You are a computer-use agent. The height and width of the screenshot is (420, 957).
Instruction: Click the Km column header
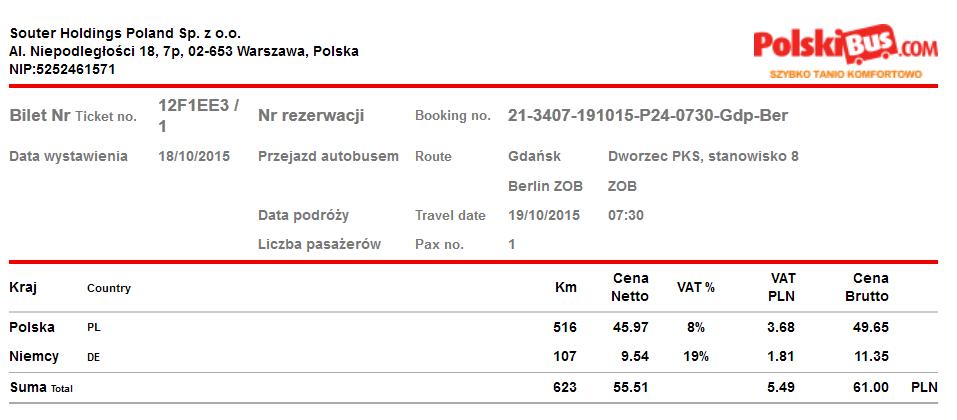point(566,288)
